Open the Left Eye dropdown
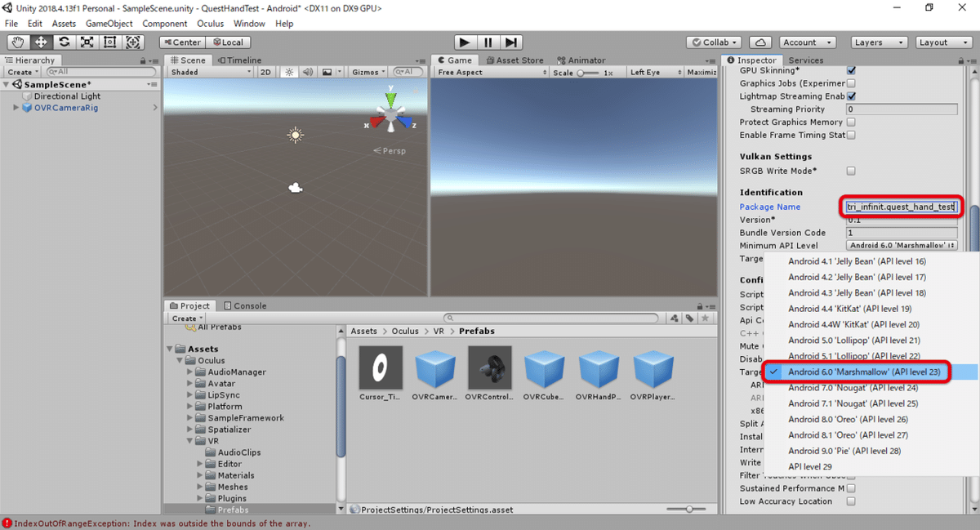Image resolution: width=980 pixels, height=530 pixels. pos(654,72)
